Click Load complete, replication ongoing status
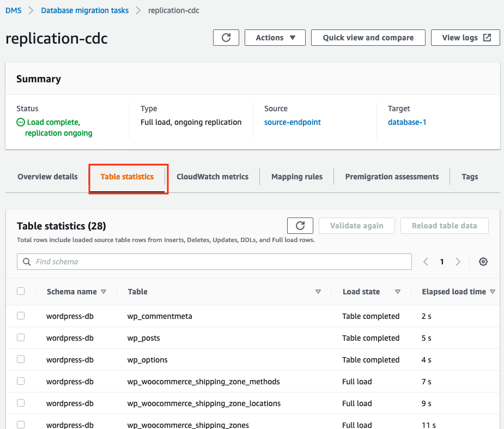Screen dimensions: 504x429 [x=54, y=128]
